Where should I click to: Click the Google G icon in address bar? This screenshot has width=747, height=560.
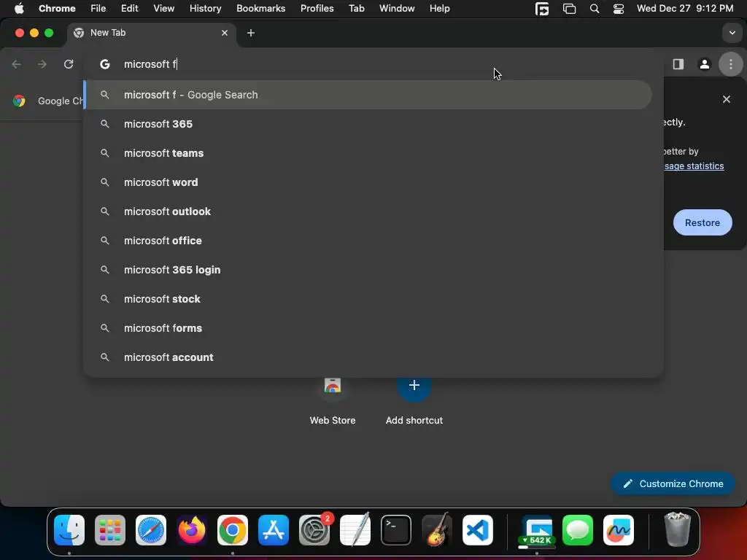click(x=105, y=64)
